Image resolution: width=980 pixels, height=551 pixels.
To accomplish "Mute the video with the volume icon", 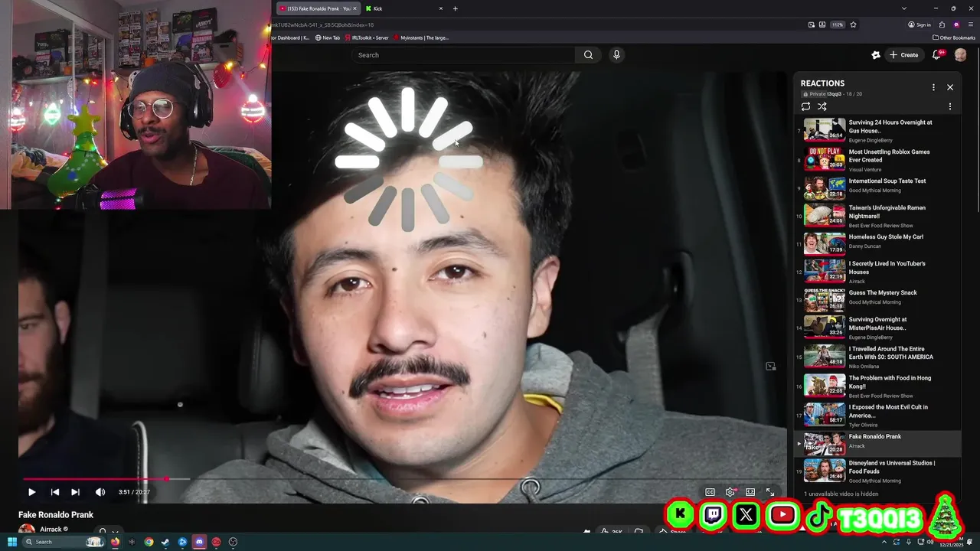I will (100, 492).
